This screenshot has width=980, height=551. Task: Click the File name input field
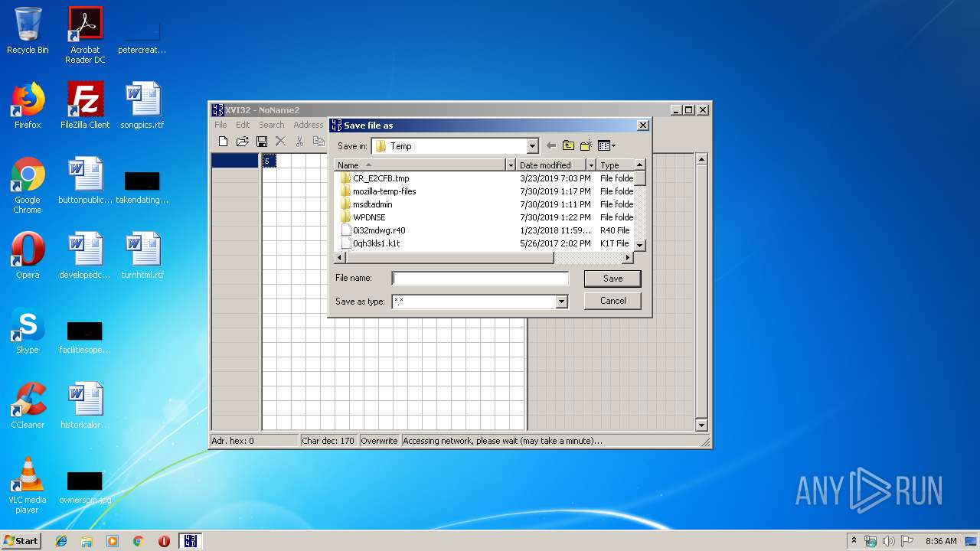tap(480, 279)
